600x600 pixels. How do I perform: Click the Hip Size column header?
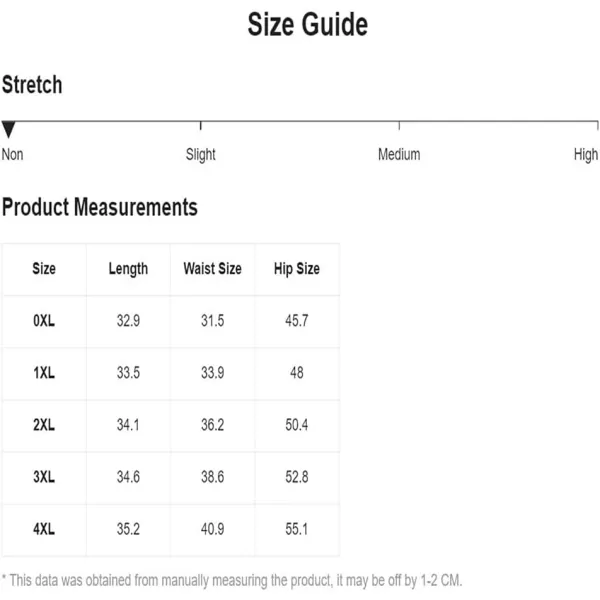(297, 269)
